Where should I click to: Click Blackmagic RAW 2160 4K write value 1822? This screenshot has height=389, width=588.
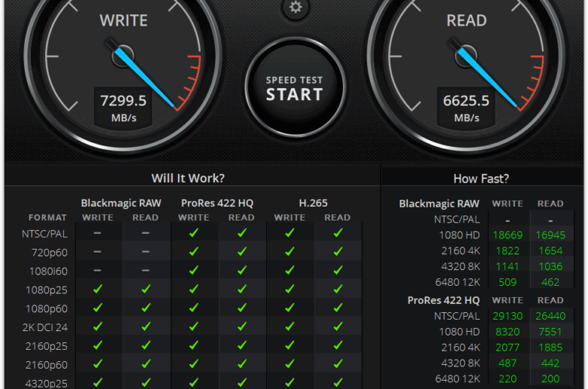click(508, 251)
